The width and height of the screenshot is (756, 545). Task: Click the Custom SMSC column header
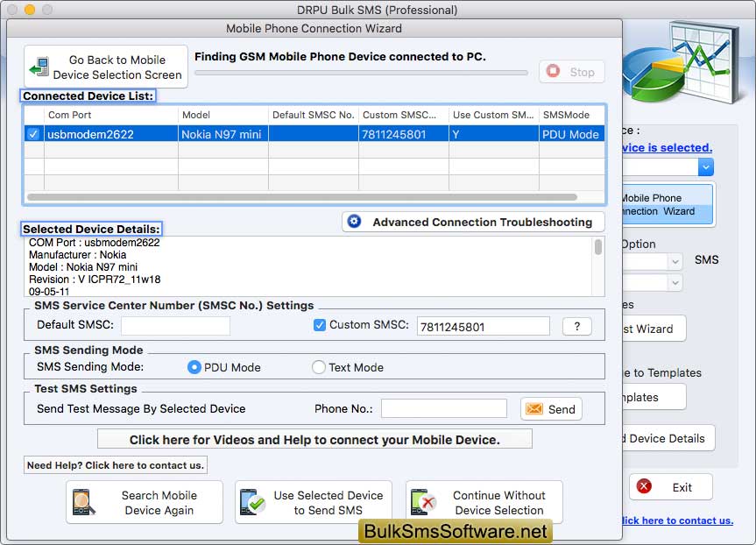coord(404,115)
